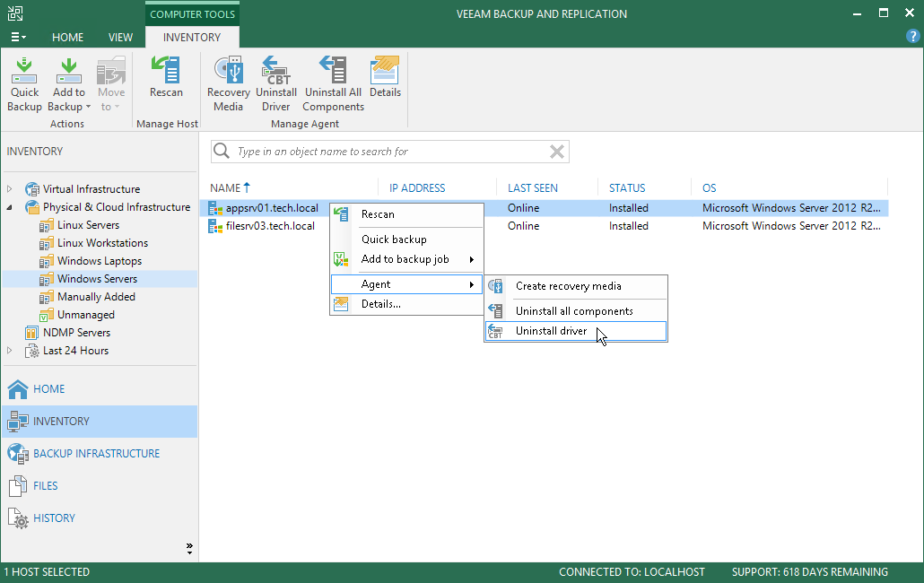Select the Linux Servers tree item
Image resolution: width=924 pixels, height=583 pixels.
[89, 225]
